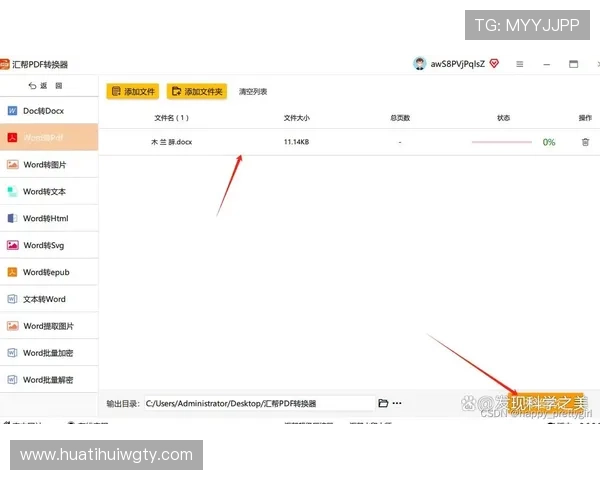Open Word转图片 conversion mode

click(49, 165)
